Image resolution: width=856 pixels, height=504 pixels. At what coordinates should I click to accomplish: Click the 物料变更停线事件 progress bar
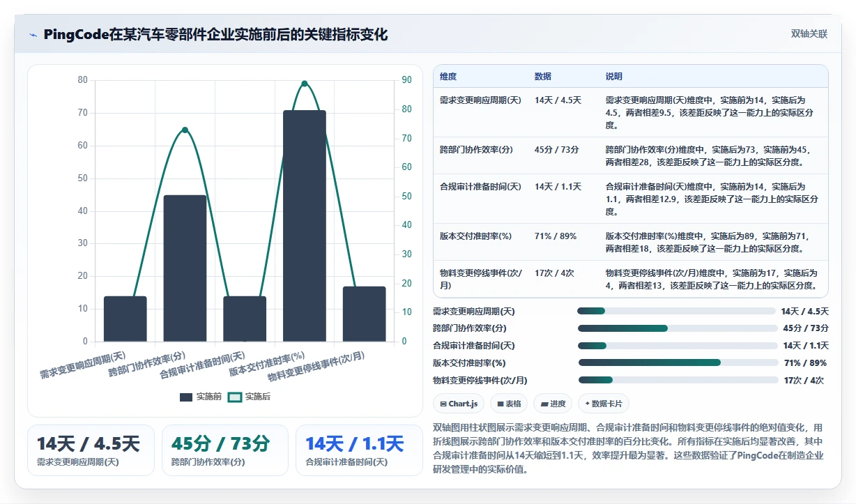(x=678, y=380)
